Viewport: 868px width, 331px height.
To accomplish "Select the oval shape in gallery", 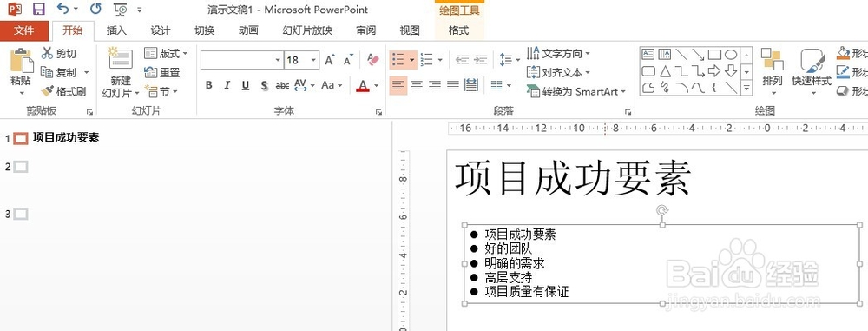I will (x=731, y=55).
